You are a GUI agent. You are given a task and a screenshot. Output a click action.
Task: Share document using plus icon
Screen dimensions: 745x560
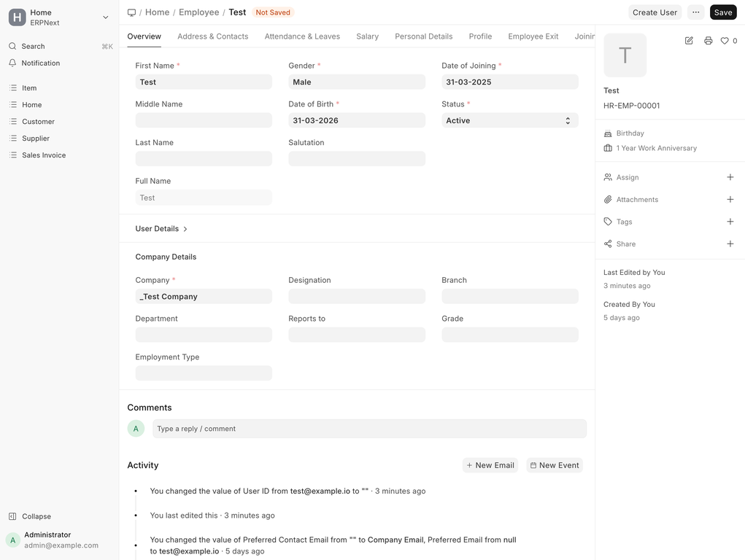click(730, 244)
